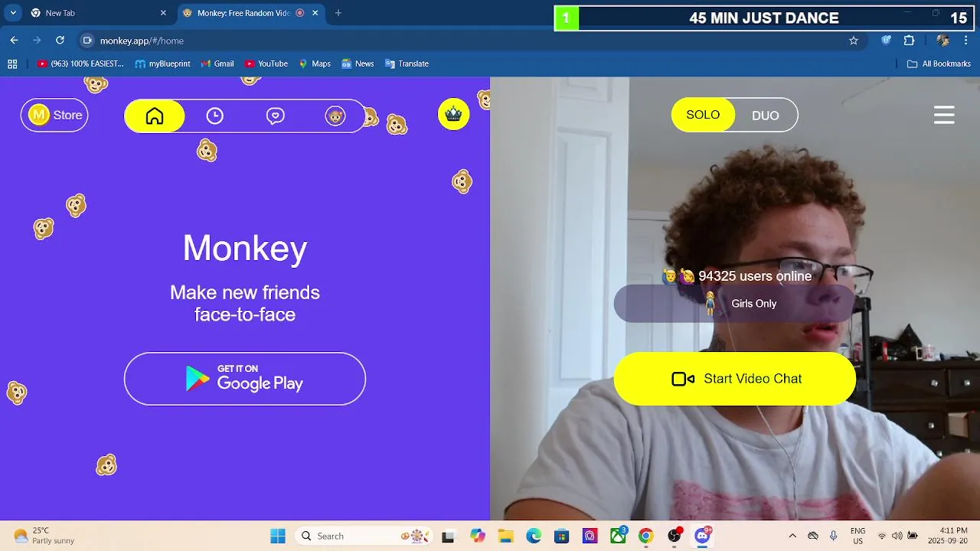The image size is (980, 551).
Task: Open the Maps bookmark
Action: click(x=315, y=64)
